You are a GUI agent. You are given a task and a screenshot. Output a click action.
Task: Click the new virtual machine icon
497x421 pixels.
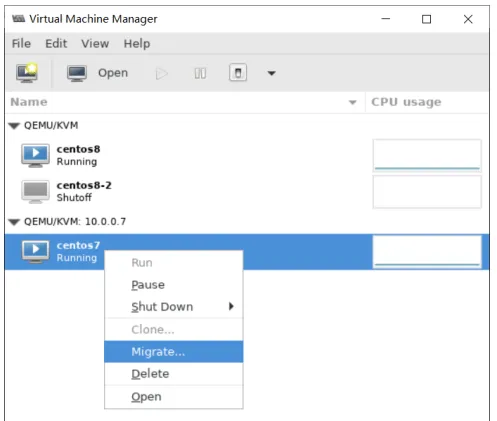point(27,72)
